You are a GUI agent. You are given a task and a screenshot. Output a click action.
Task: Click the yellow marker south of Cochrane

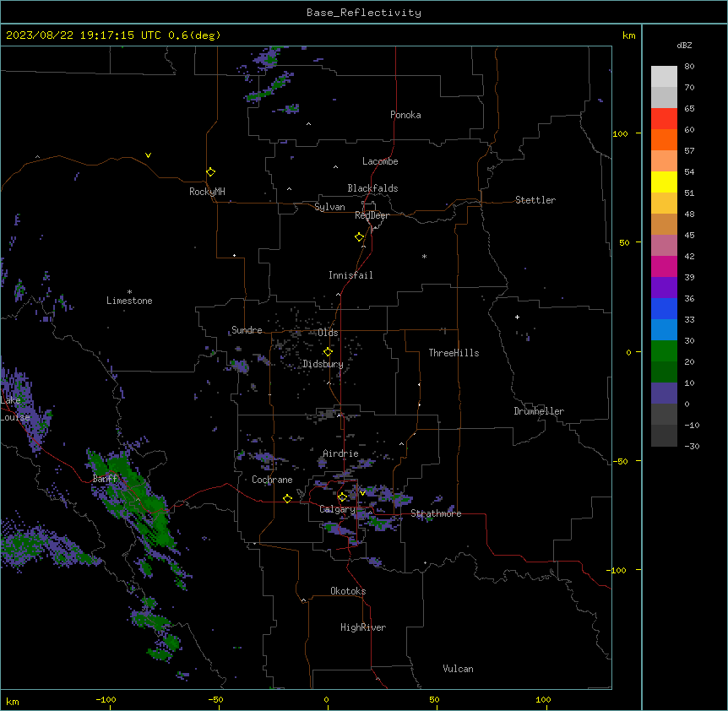(287, 498)
